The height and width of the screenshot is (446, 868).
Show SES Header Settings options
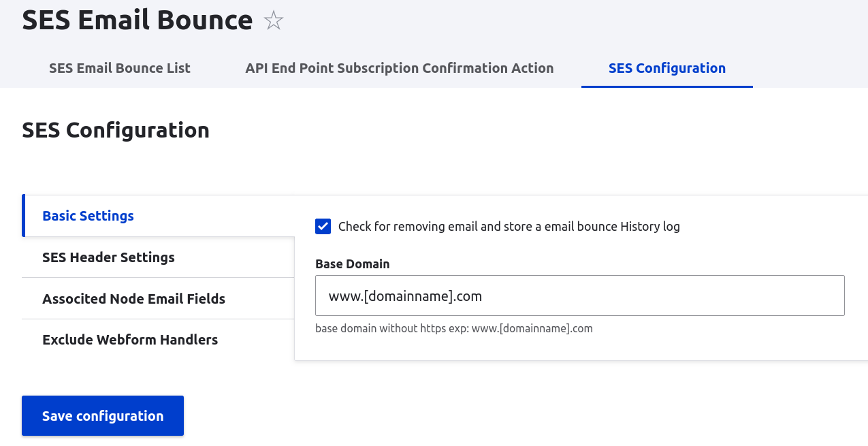coord(108,257)
